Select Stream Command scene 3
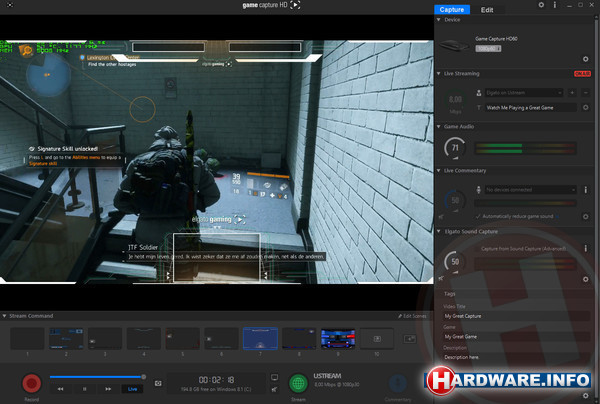 (105, 339)
